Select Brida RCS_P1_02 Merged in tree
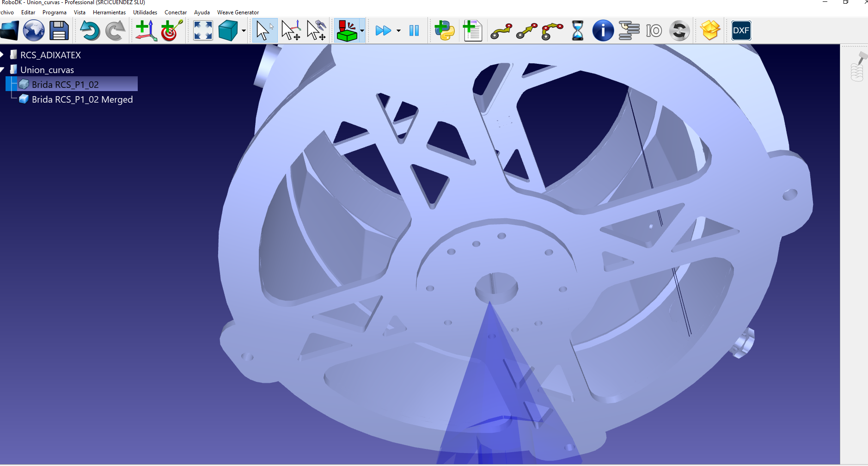 82,99
